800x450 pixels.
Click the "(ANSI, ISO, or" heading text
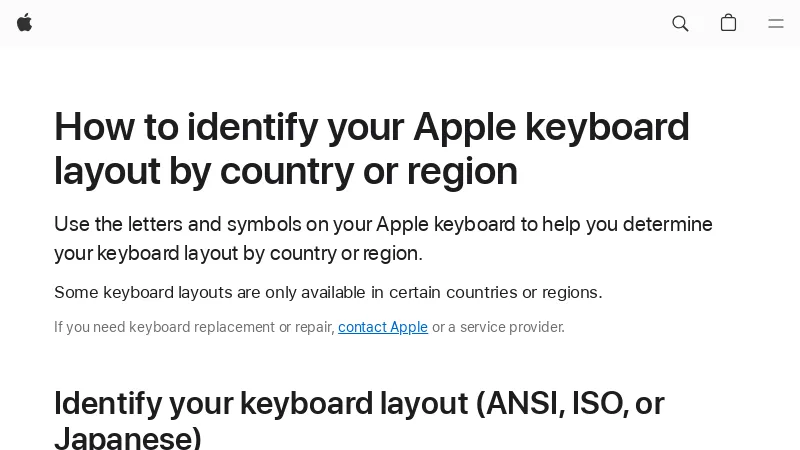pos(569,404)
